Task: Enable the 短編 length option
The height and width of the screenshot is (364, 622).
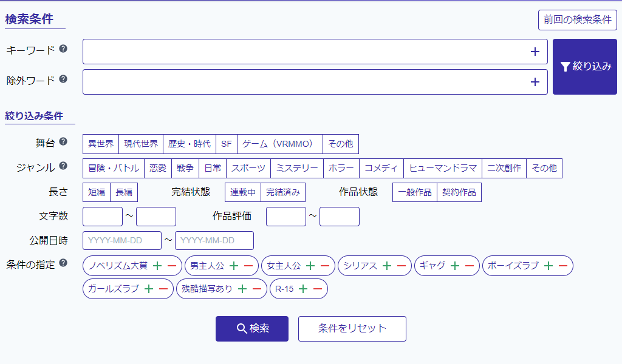Action: (x=97, y=193)
